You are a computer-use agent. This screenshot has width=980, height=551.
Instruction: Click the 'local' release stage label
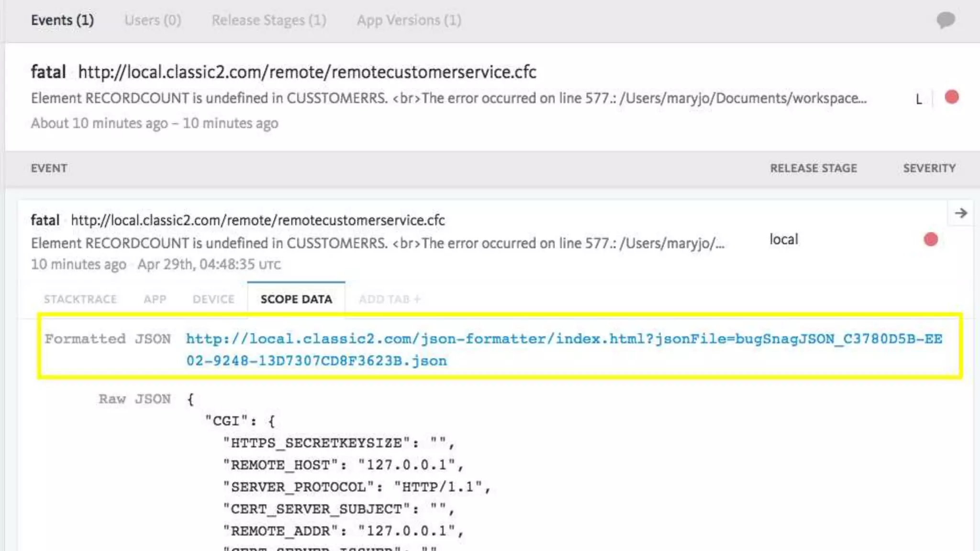783,240
